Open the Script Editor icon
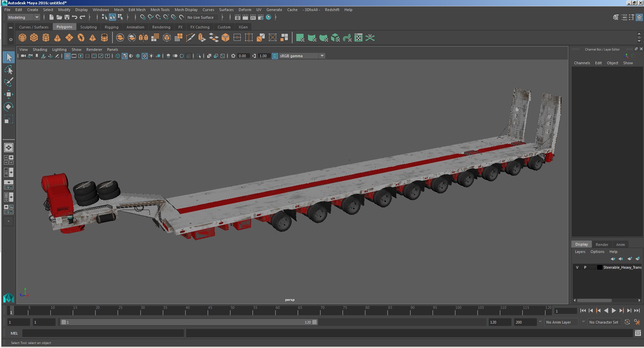This screenshot has height=348, width=644. (638, 333)
